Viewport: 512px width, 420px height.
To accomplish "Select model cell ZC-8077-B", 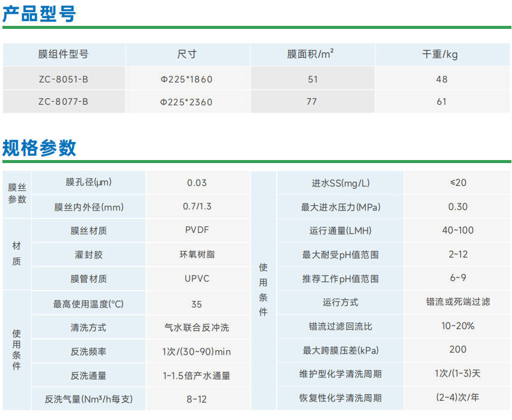I will pyautogui.click(x=63, y=102).
